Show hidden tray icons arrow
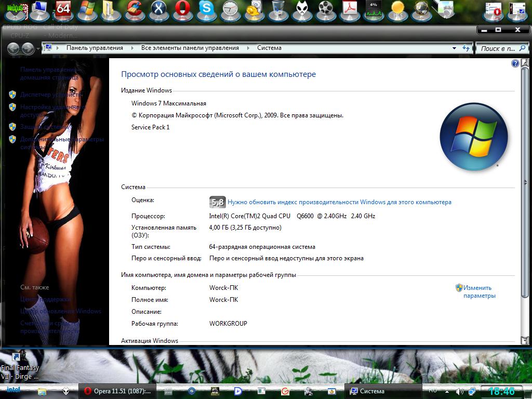 (447, 391)
